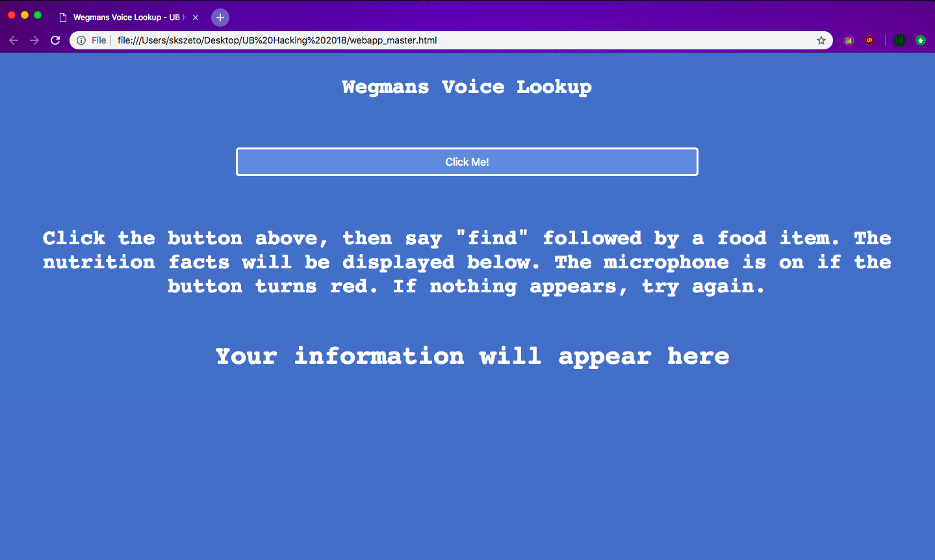Open the uBlock Origin extension icon
The width and height of the screenshot is (935, 560).
pos(869,40)
